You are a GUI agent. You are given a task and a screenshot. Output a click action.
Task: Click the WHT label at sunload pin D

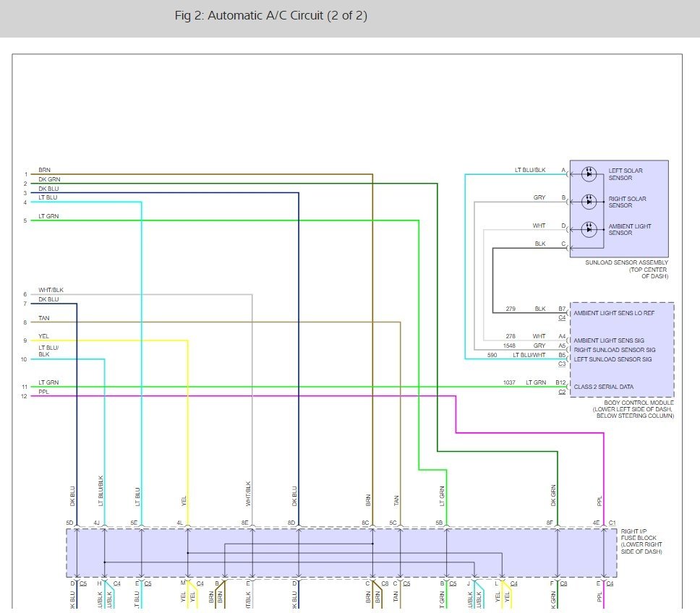pos(539,226)
